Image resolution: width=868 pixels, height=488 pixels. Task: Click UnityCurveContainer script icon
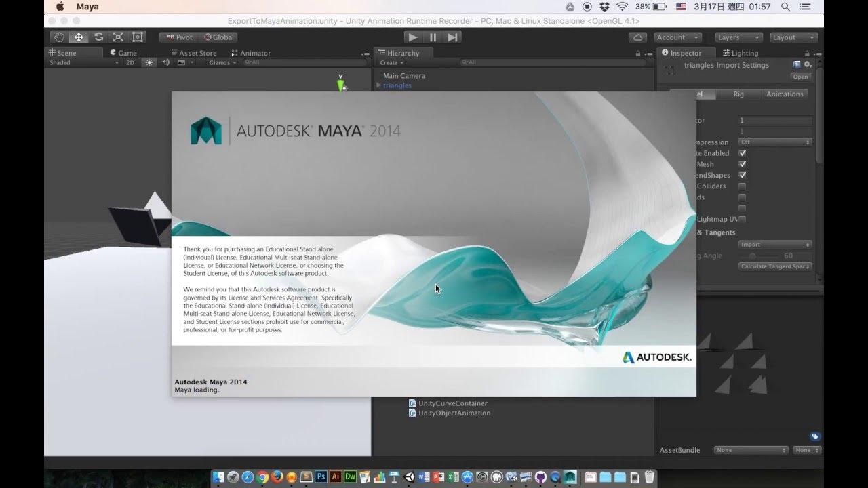click(412, 403)
